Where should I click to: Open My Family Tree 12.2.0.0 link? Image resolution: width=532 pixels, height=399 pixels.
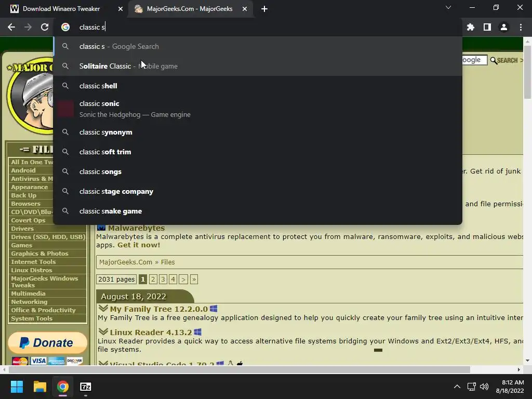pos(159,309)
